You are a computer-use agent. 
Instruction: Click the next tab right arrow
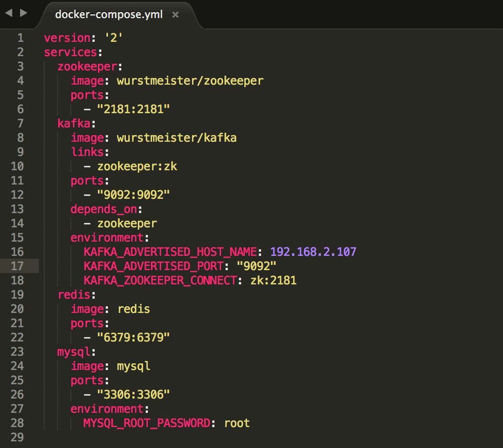(x=24, y=13)
